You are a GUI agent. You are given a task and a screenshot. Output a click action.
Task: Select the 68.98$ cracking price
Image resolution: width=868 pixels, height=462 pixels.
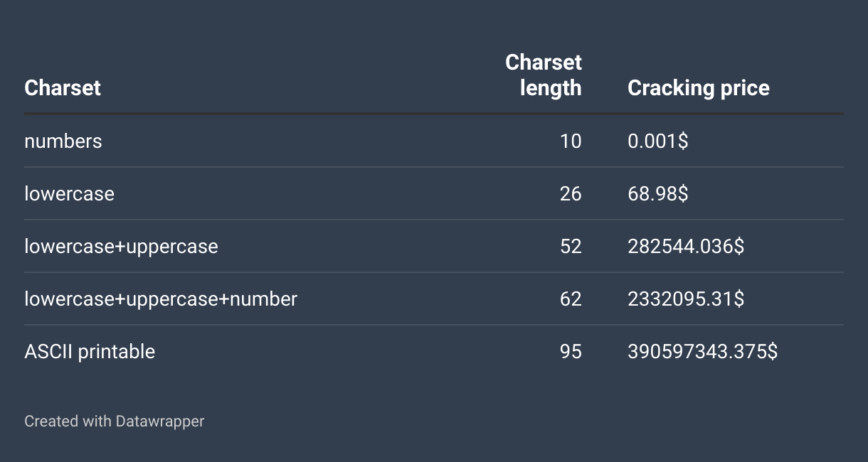pos(657,194)
